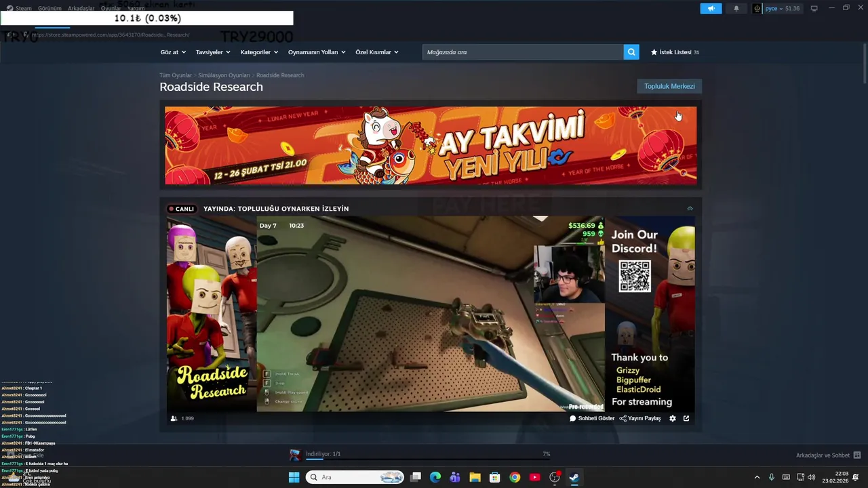The image size is (868, 488).
Task: Click Sohbeti Göster under the broadcast
Action: point(592,418)
